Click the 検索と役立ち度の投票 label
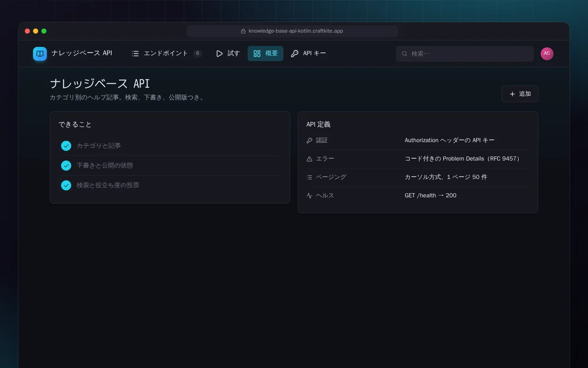Screen dimensions: 588x368 (108, 185)
